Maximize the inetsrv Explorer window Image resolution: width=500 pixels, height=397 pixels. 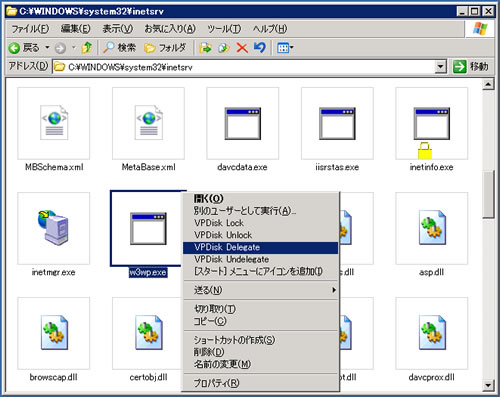(x=474, y=11)
